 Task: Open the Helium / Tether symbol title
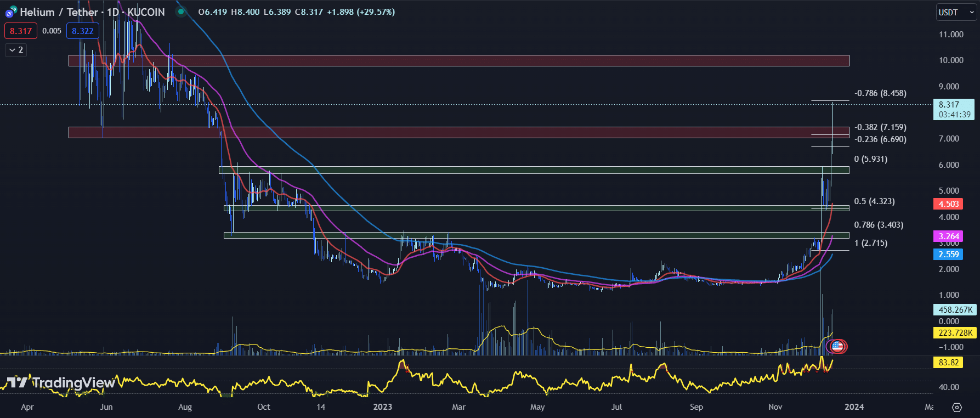pyautogui.click(x=92, y=12)
